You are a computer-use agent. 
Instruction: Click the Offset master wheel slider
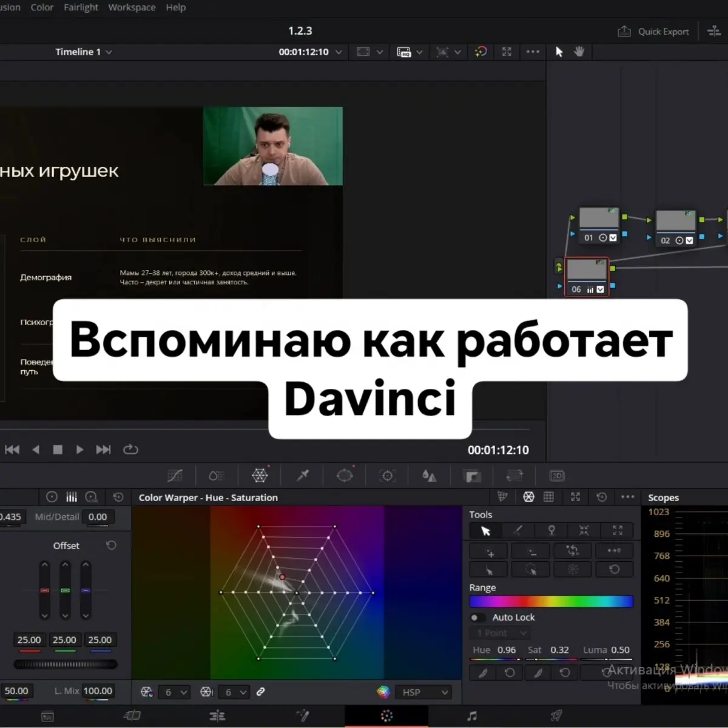pos(66,664)
